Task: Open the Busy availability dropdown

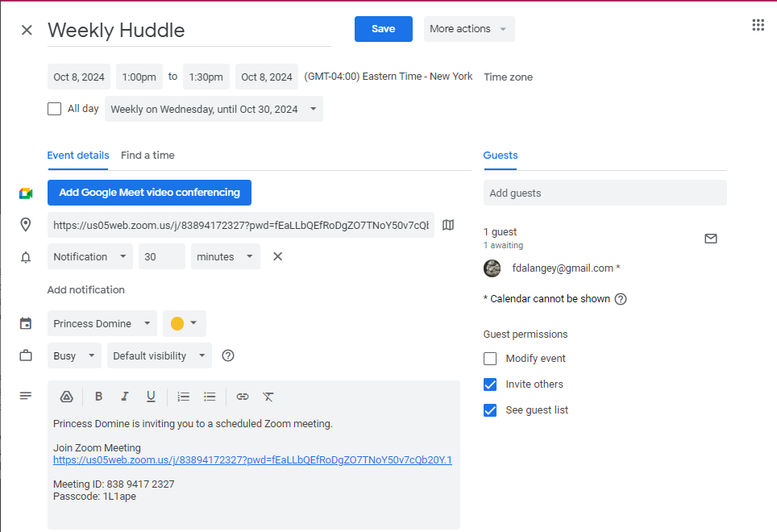Action: (x=73, y=355)
